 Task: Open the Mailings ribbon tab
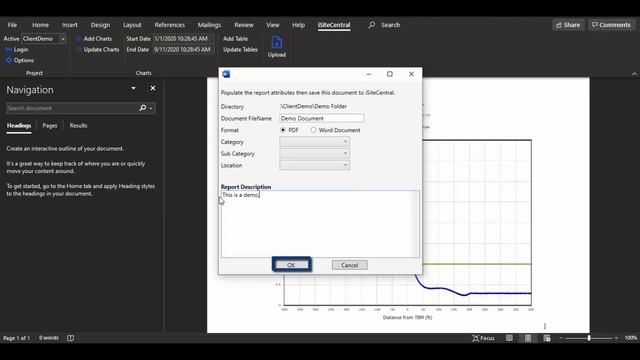point(209,25)
